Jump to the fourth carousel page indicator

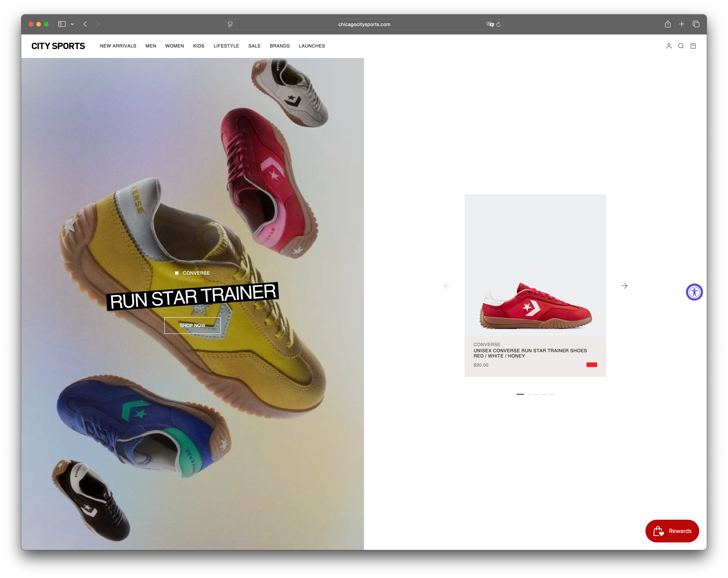point(544,394)
